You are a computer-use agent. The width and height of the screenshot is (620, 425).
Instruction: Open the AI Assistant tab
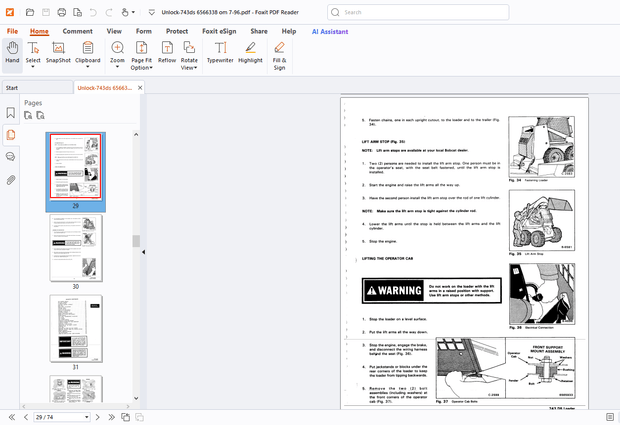tap(330, 32)
